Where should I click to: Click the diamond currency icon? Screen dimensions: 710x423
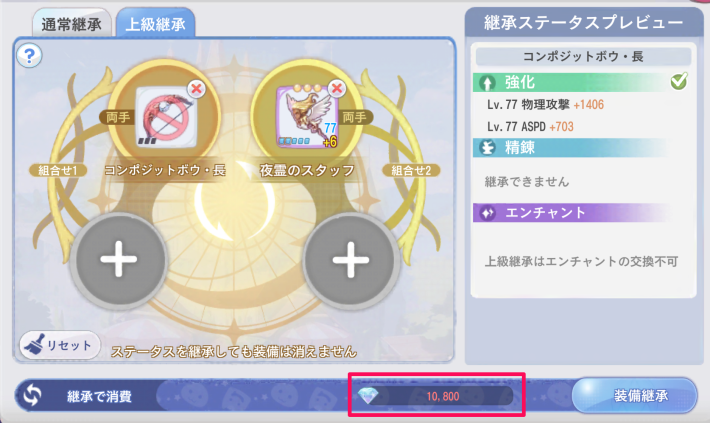368,396
